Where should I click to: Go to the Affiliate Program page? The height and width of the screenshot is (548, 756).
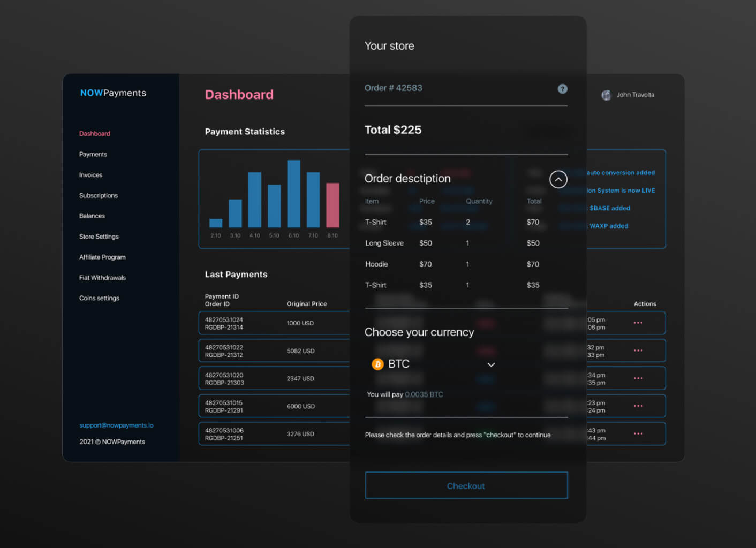[102, 257]
